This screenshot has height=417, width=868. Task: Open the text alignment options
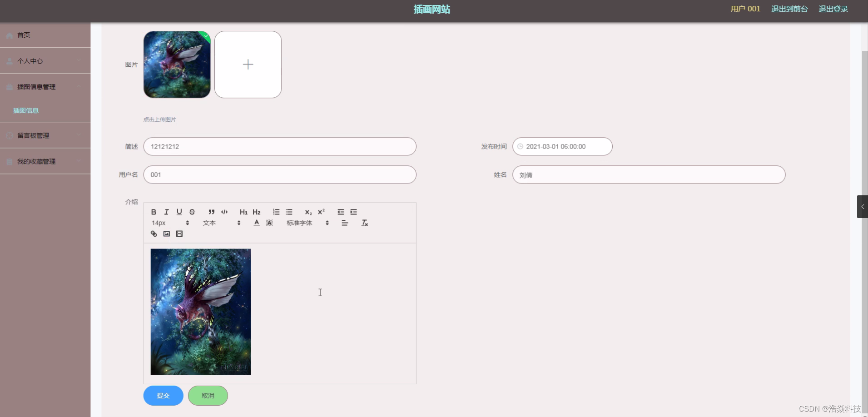click(x=345, y=223)
